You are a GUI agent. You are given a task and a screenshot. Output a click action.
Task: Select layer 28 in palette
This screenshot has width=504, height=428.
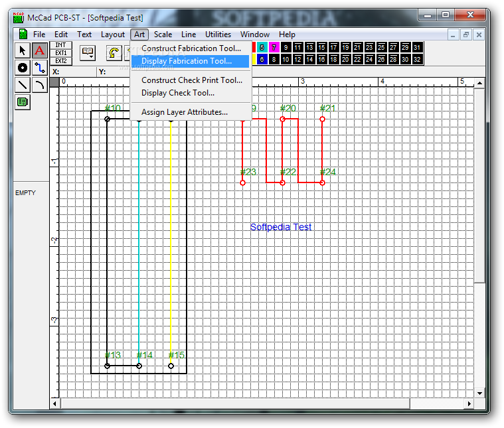point(393,60)
